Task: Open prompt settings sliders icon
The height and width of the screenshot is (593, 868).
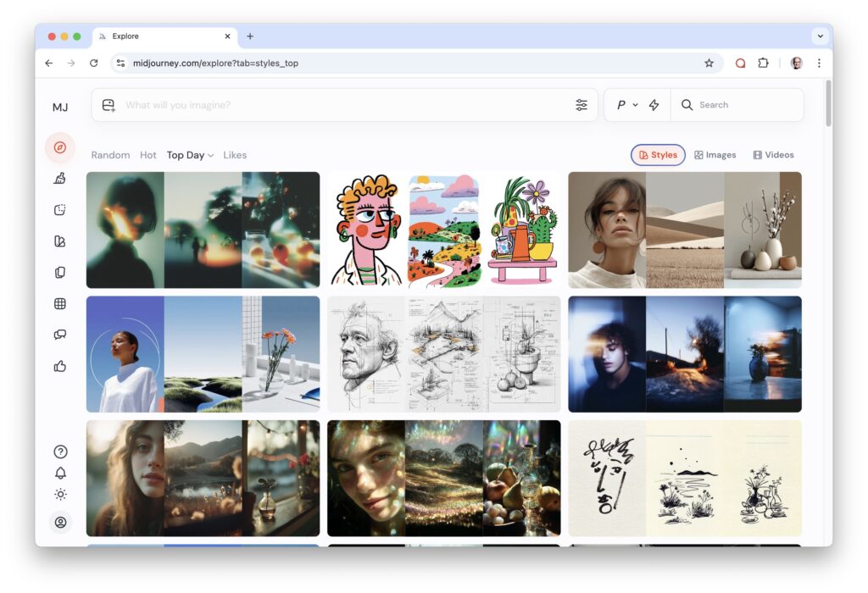Action: tap(581, 105)
